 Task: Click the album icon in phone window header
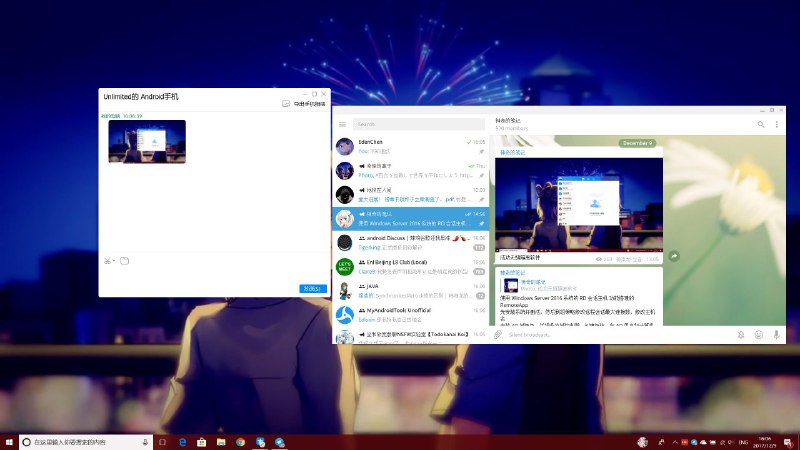pyautogui.click(x=286, y=104)
